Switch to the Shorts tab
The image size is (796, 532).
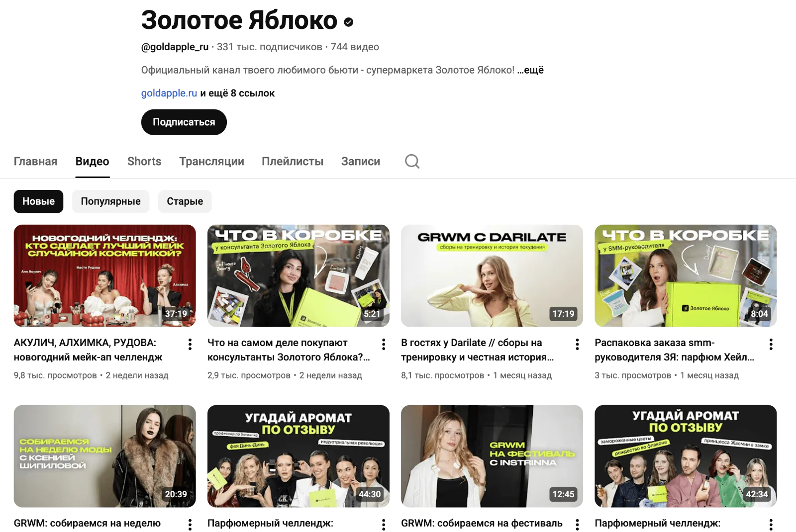(x=144, y=162)
